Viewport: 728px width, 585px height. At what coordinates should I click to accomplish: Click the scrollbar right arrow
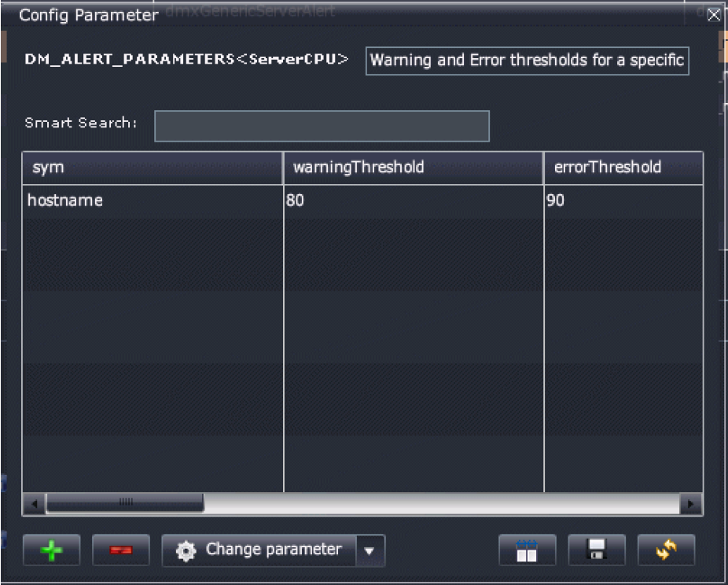[x=691, y=504]
